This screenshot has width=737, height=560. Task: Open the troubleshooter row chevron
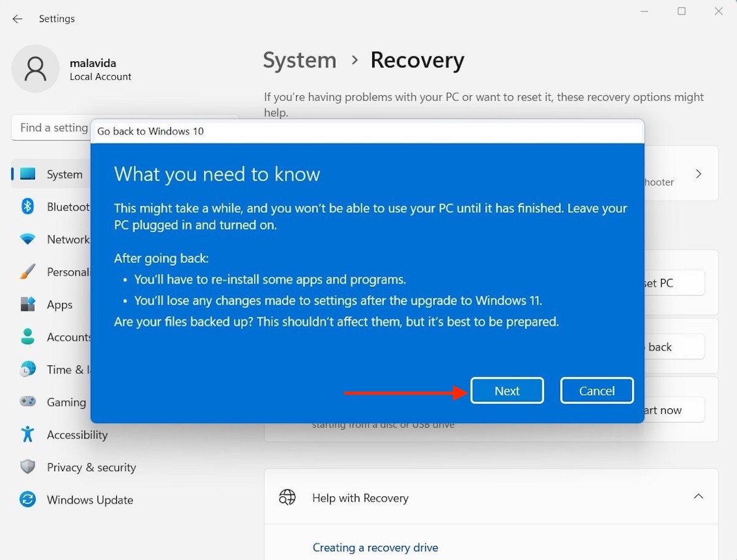pyautogui.click(x=698, y=174)
